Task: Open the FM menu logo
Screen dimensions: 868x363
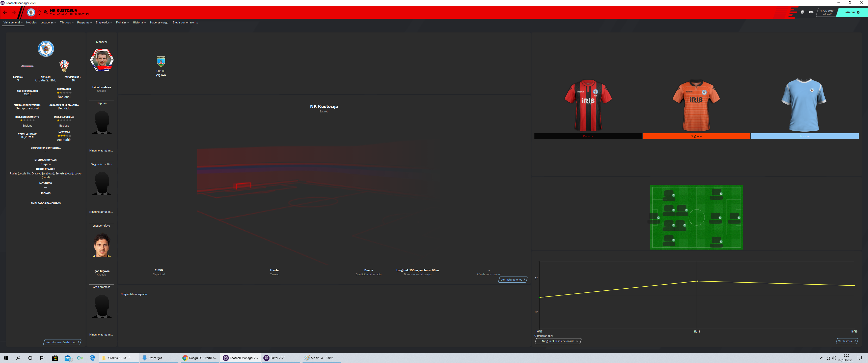Action: 811,12
